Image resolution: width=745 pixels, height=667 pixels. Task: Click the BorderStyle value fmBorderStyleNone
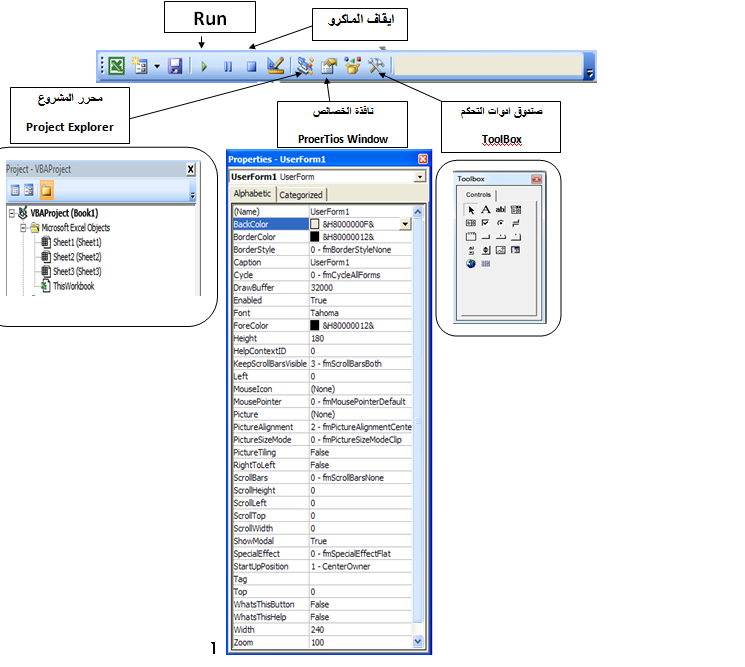(351, 249)
